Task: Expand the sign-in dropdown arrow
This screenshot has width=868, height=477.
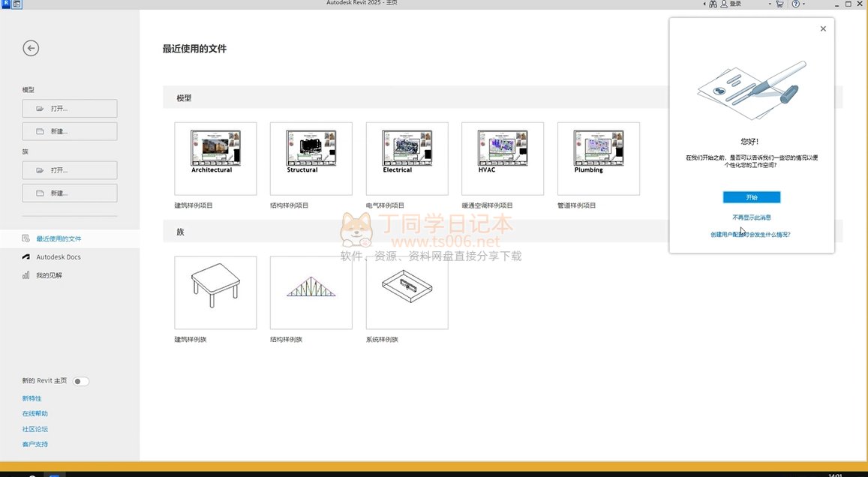Action: coord(770,4)
